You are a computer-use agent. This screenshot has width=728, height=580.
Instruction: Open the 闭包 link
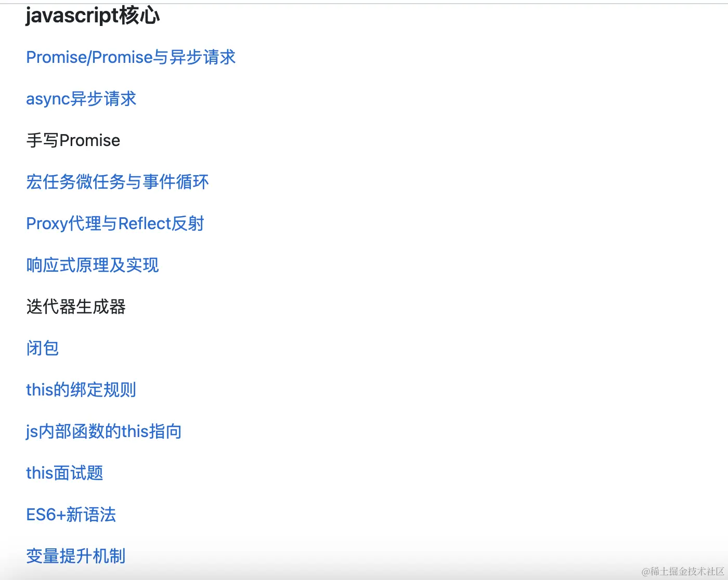pos(43,348)
